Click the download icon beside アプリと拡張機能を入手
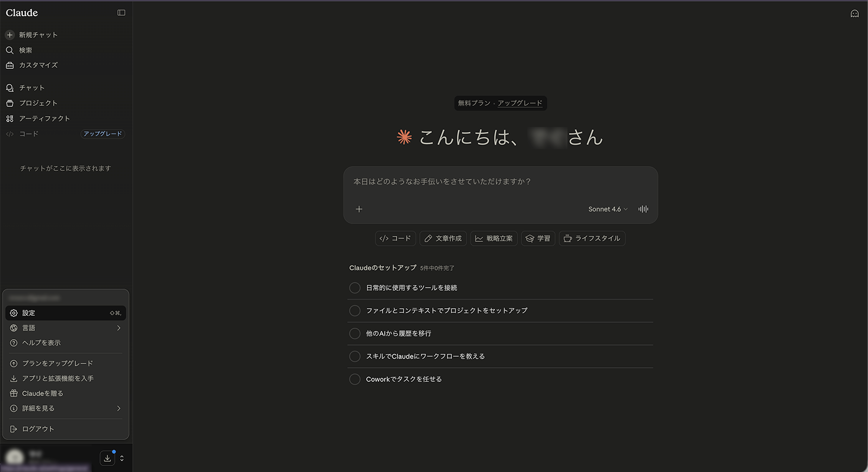This screenshot has width=868, height=472. 14,378
